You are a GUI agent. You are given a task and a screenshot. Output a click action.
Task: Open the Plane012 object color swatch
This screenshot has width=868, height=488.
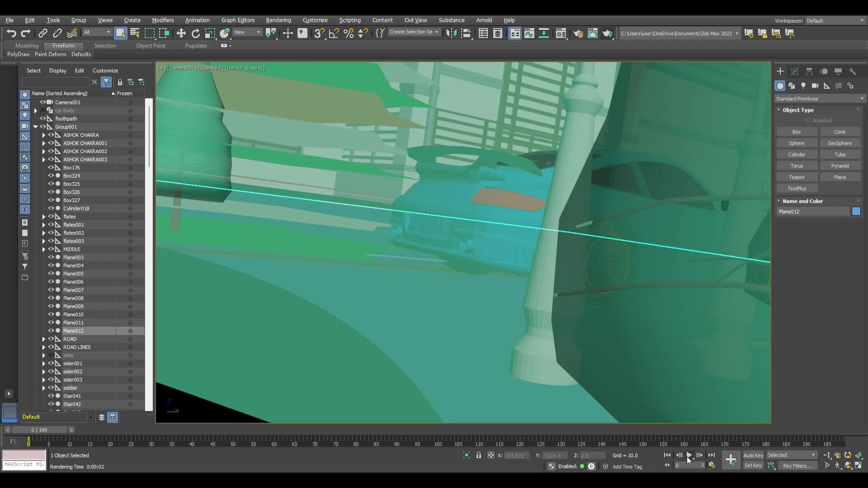[856, 211]
